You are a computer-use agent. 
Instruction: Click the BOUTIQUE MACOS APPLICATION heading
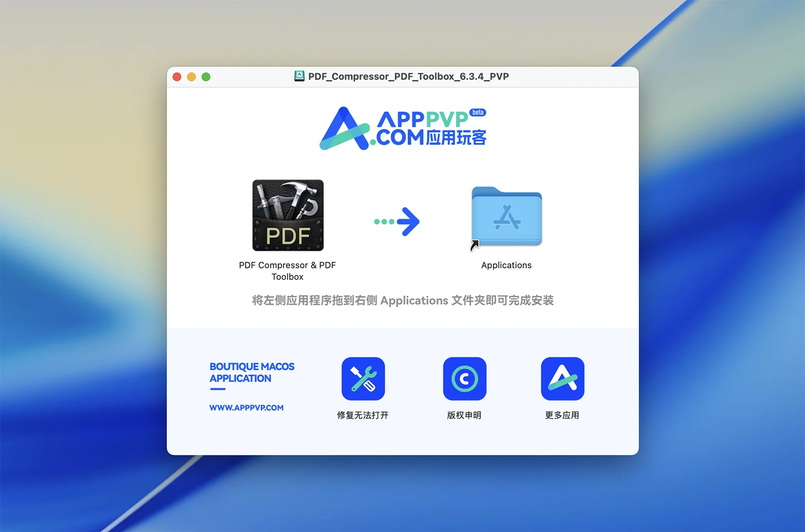tap(252, 372)
